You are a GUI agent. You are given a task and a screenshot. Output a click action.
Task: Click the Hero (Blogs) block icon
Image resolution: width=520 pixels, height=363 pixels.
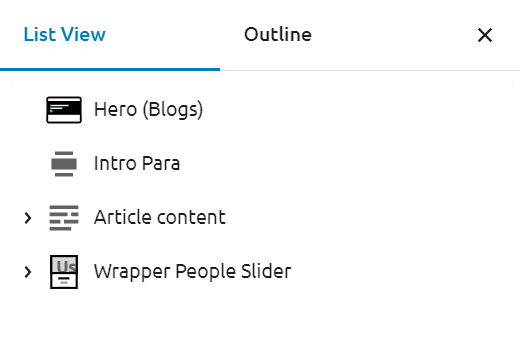pyautogui.click(x=64, y=110)
